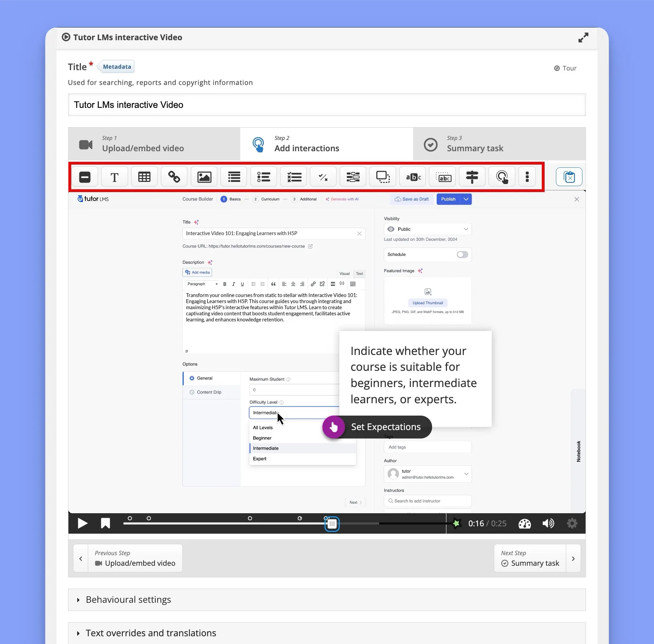Switch to Step 1 Upload/embed video tab

(x=154, y=144)
